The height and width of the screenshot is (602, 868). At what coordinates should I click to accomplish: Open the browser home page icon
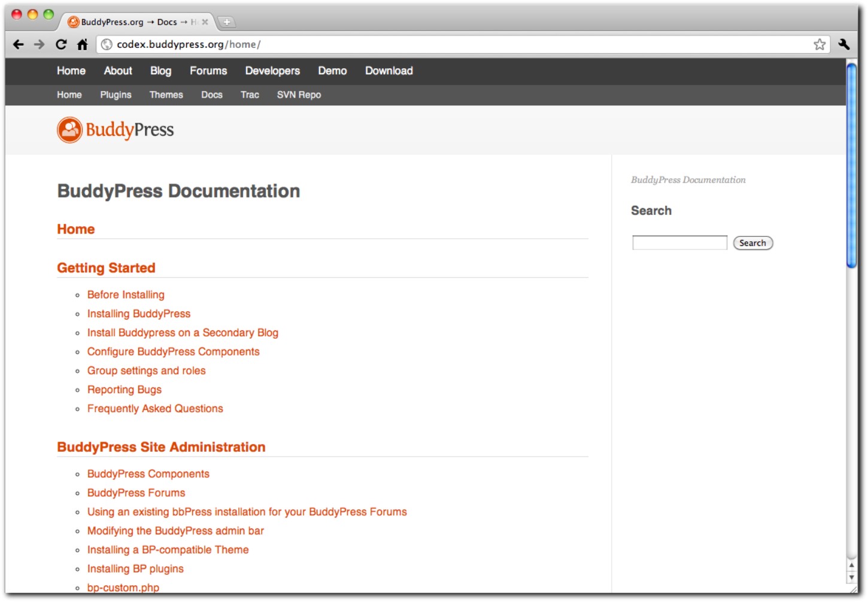[83, 44]
